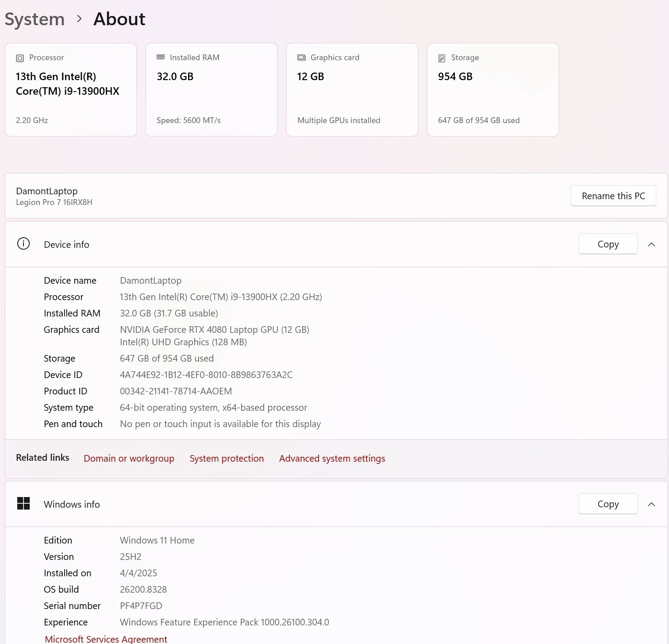The height and width of the screenshot is (644, 669).
Task: Select the 32.0 GB (31.7 GB usable) value
Action: [x=169, y=313]
